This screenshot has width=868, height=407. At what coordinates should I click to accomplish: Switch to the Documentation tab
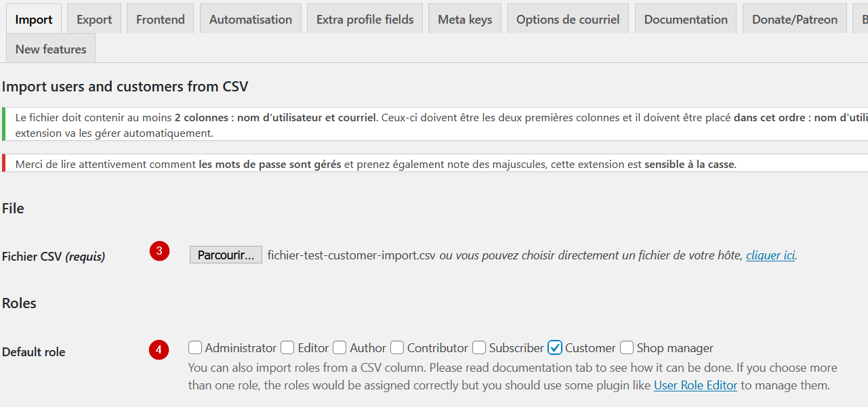point(686,19)
